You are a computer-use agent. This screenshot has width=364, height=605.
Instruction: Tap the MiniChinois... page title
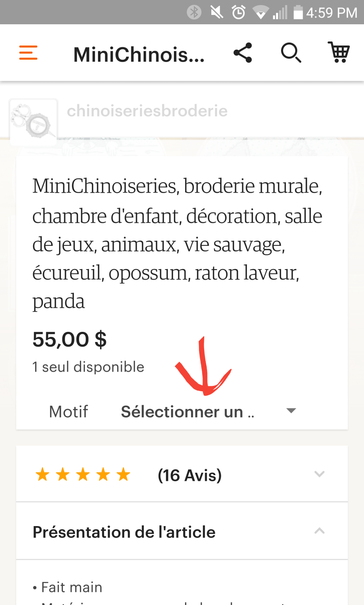pyautogui.click(x=139, y=55)
